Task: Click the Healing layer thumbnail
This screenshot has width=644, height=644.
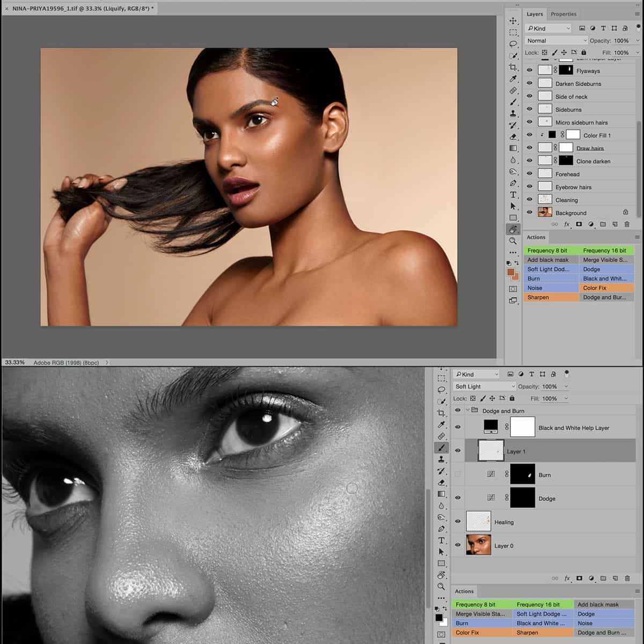Action: click(x=479, y=521)
